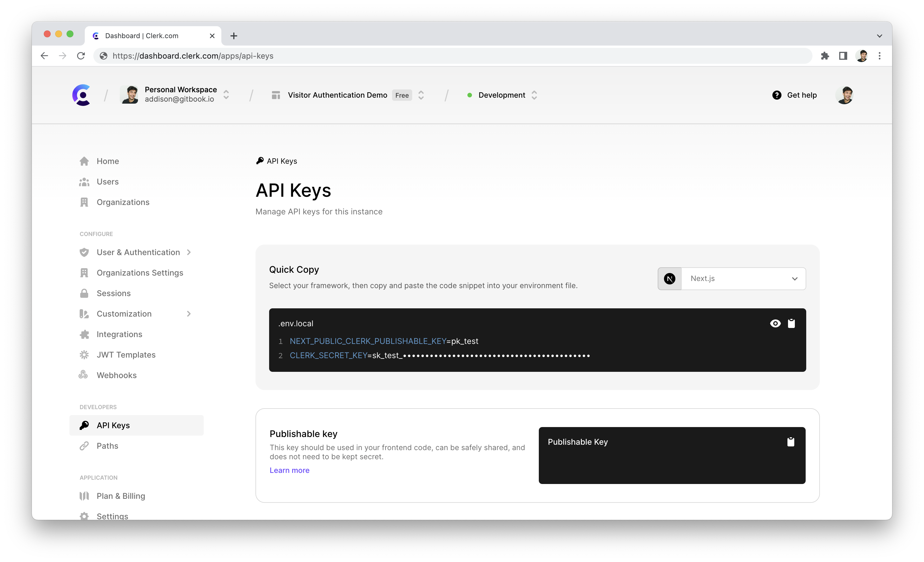
Task: Switch the Development environment selector
Action: [502, 95]
